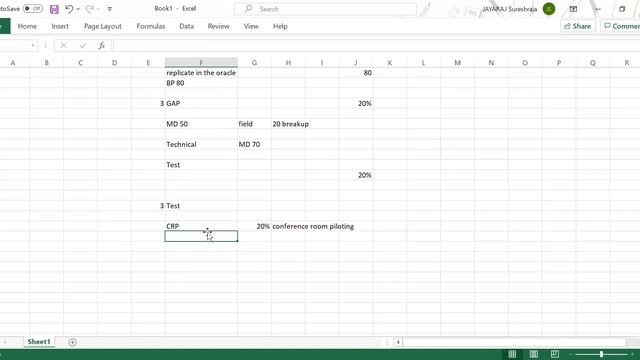
Task: Click the zoom slider handle
Action: [601, 354]
